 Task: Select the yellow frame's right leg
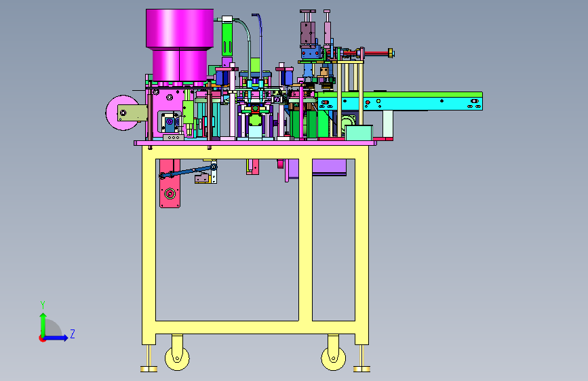coord(362,245)
